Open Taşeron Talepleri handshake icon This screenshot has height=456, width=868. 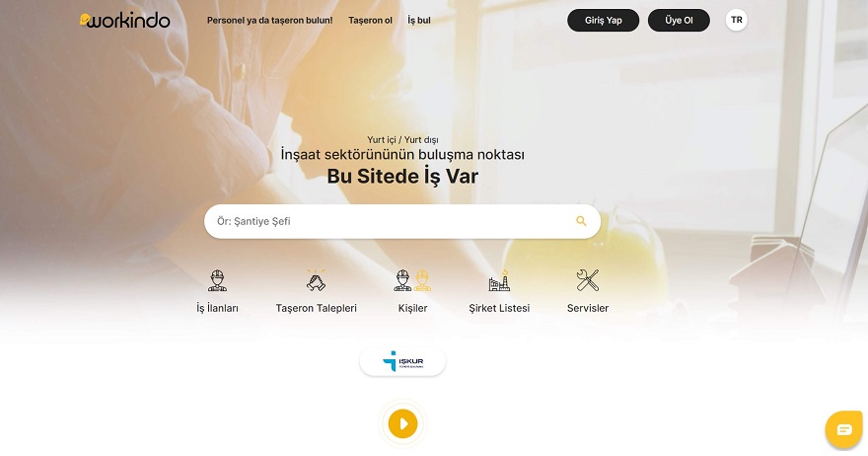(x=316, y=280)
